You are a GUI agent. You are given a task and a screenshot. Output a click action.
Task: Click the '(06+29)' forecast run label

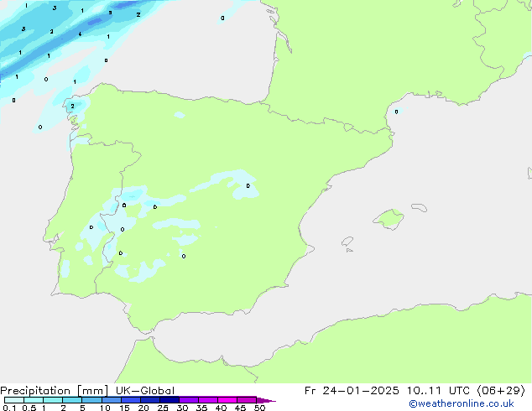pyautogui.click(x=501, y=391)
